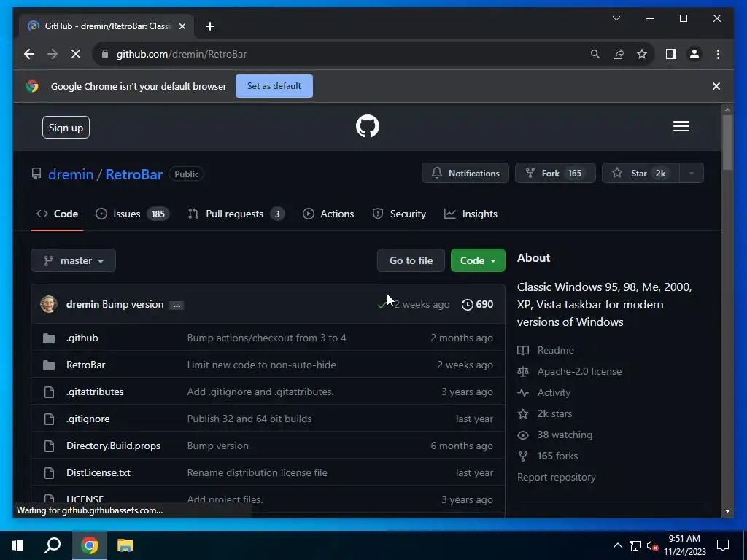Image resolution: width=747 pixels, height=560 pixels.
Task: Open the master branch dropdown
Action: click(74, 260)
